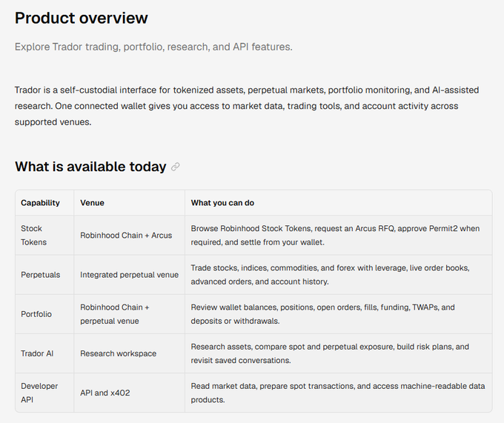Select the Stock Tokens cell
The height and width of the screenshot is (423, 504).
(x=44, y=236)
